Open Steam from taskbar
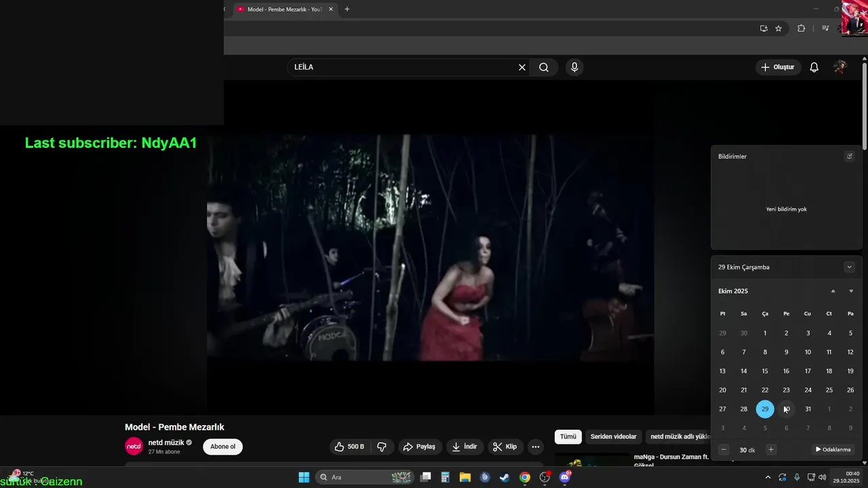The image size is (868, 488). pos(505,477)
